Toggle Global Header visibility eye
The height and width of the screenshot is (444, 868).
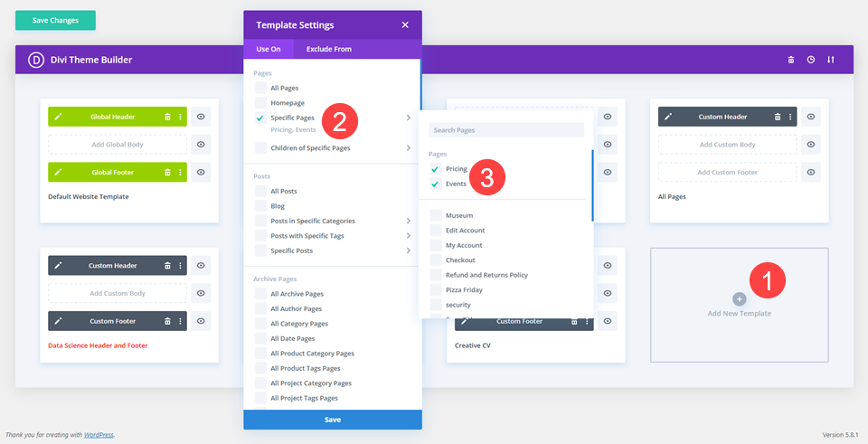coord(201,117)
